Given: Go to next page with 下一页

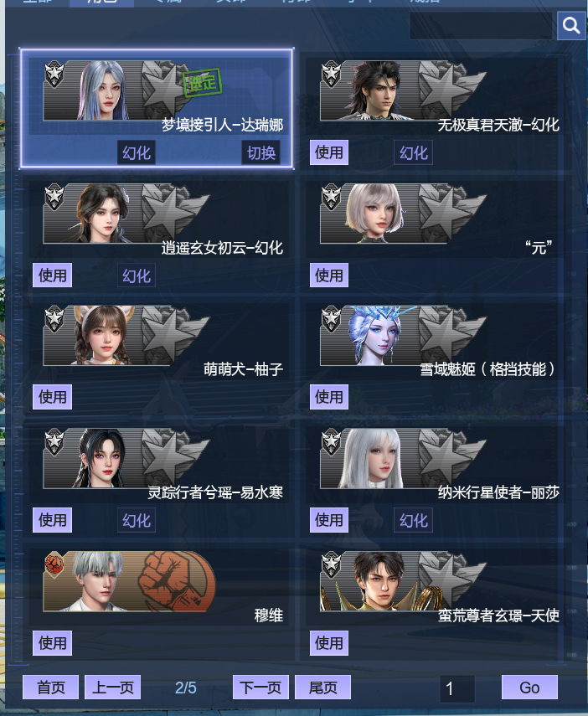Looking at the screenshot, I should coord(260,688).
